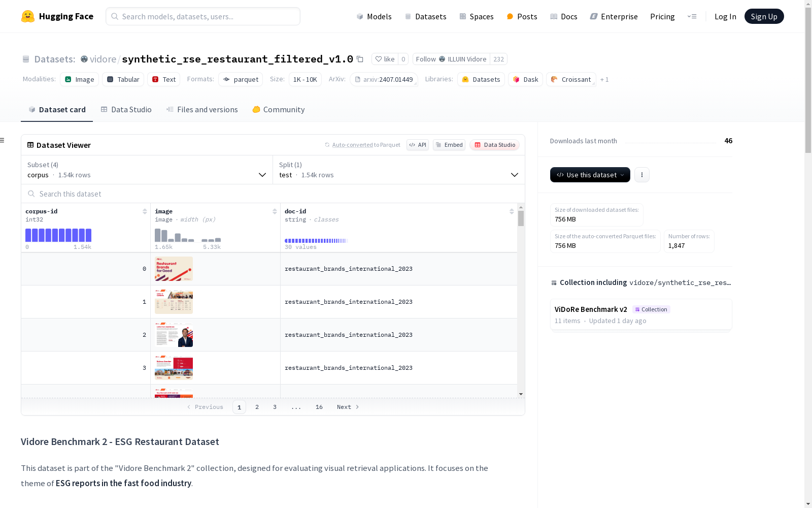
Task: Follow ILLUIN Vidore organization
Action: tap(451, 59)
